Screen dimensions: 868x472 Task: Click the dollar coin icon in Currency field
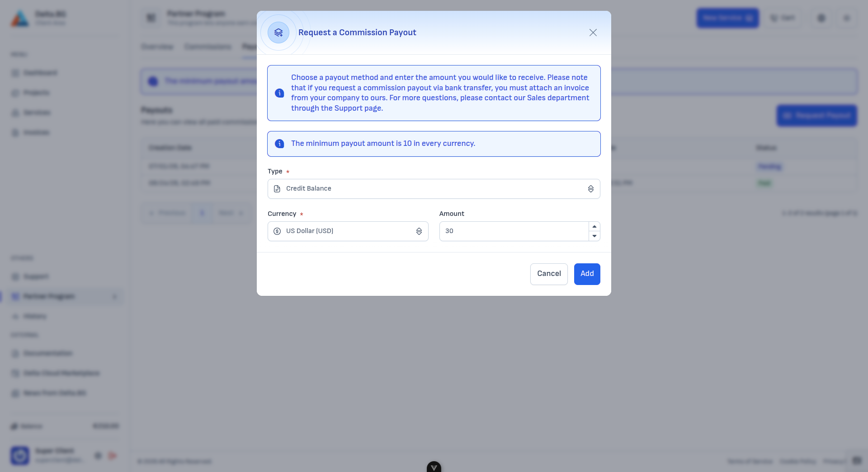(x=277, y=231)
